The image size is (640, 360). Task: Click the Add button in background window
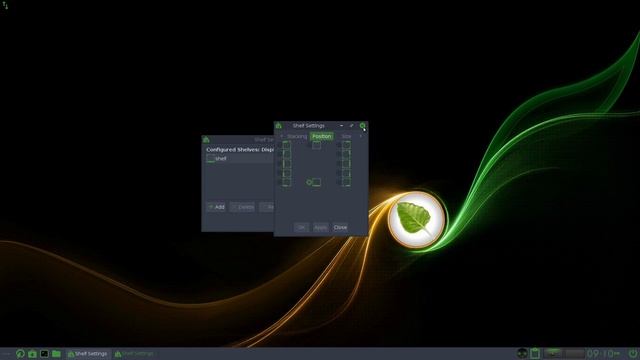[216, 207]
